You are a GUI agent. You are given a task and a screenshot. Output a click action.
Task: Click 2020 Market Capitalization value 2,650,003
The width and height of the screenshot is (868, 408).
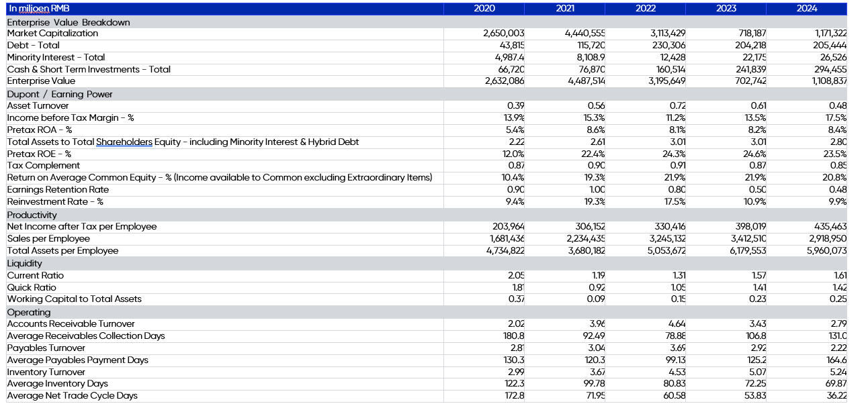tap(504, 34)
